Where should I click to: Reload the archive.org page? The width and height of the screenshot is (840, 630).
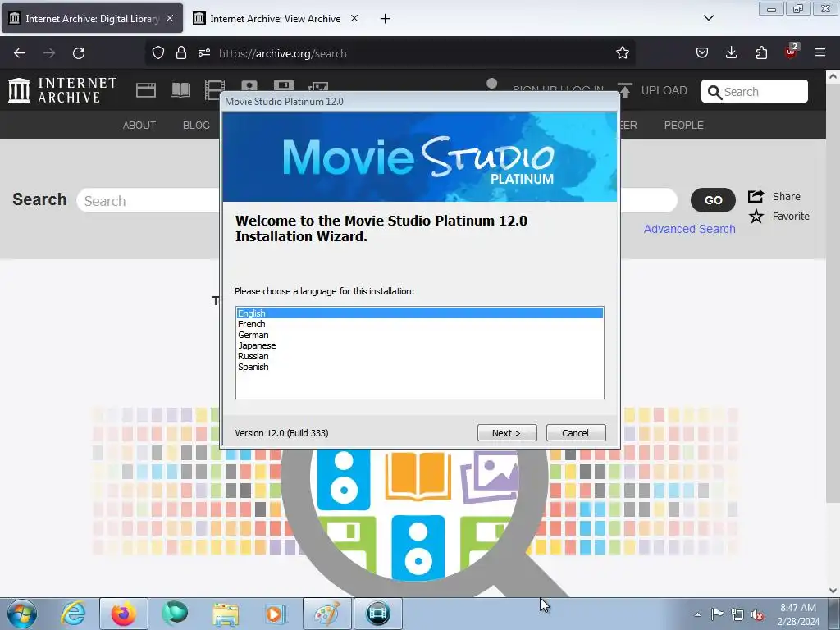(79, 53)
